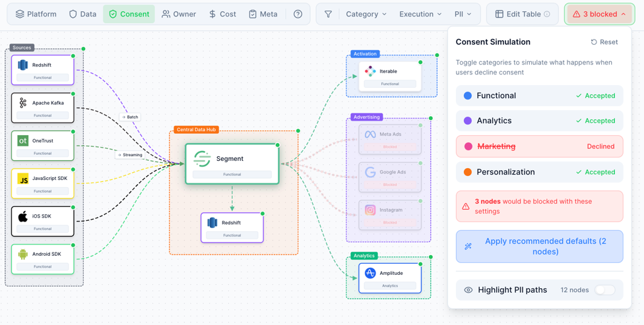644x325 pixels.
Task: Click the help question mark icon
Action: pyautogui.click(x=298, y=14)
